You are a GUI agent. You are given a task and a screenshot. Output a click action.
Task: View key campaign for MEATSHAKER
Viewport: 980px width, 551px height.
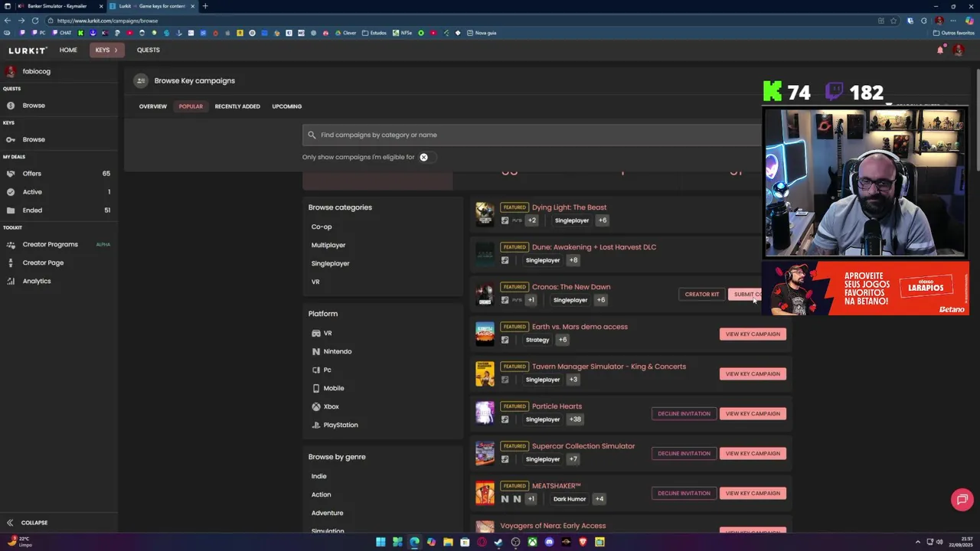coord(753,493)
